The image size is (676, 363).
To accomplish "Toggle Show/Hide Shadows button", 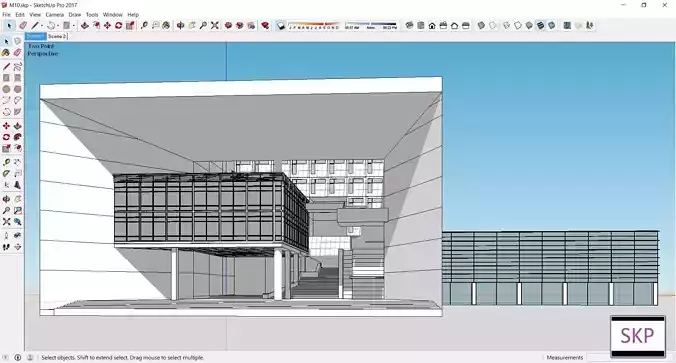I will (281, 26).
